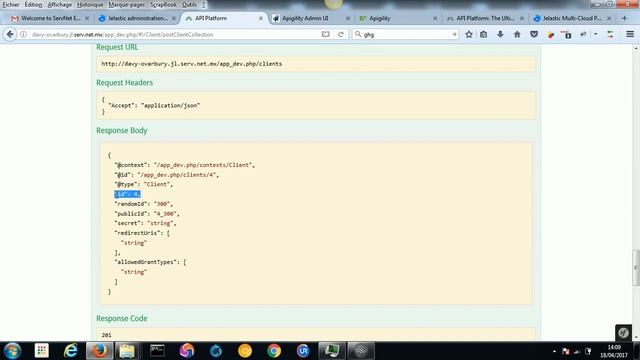The width and height of the screenshot is (640, 360).
Task: Click the "secret": "string" line
Action: (145, 223)
